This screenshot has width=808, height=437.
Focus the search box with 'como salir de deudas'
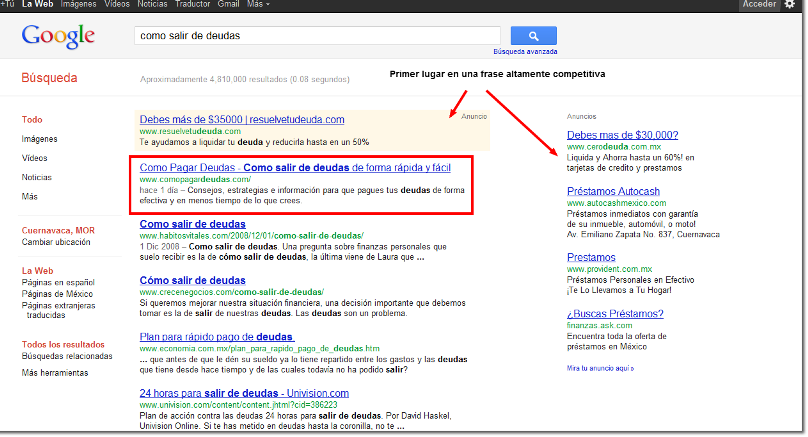[317, 36]
